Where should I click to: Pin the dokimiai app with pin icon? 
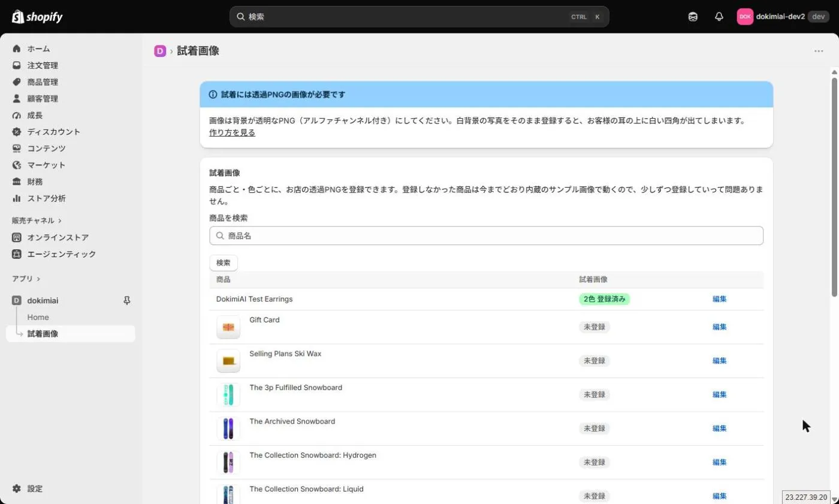126,300
